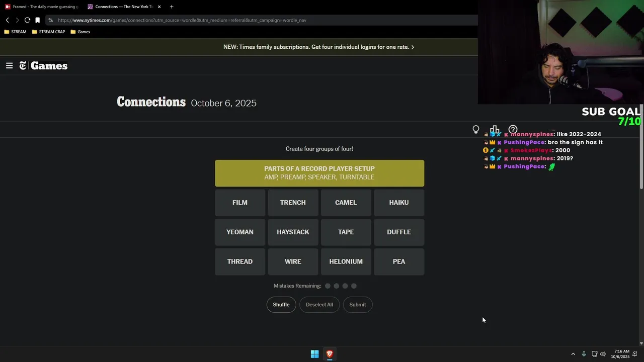The height and width of the screenshot is (362, 644).
Task: Select the YEOMAN tile
Action: click(x=240, y=232)
